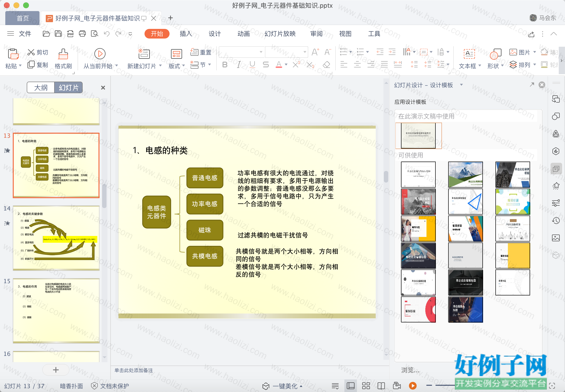Toggle Superscript formatting

(x=296, y=65)
